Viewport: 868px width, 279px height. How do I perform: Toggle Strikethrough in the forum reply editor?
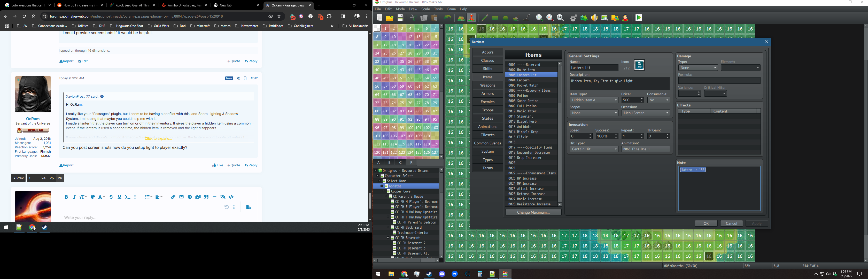[x=111, y=197]
